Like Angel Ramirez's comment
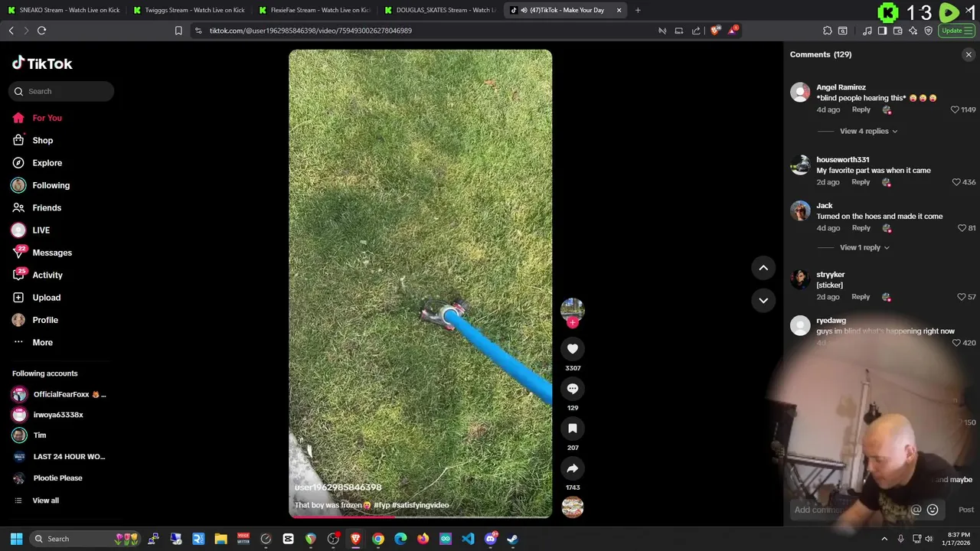Image resolution: width=980 pixels, height=551 pixels. pyautogui.click(x=955, y=109)
